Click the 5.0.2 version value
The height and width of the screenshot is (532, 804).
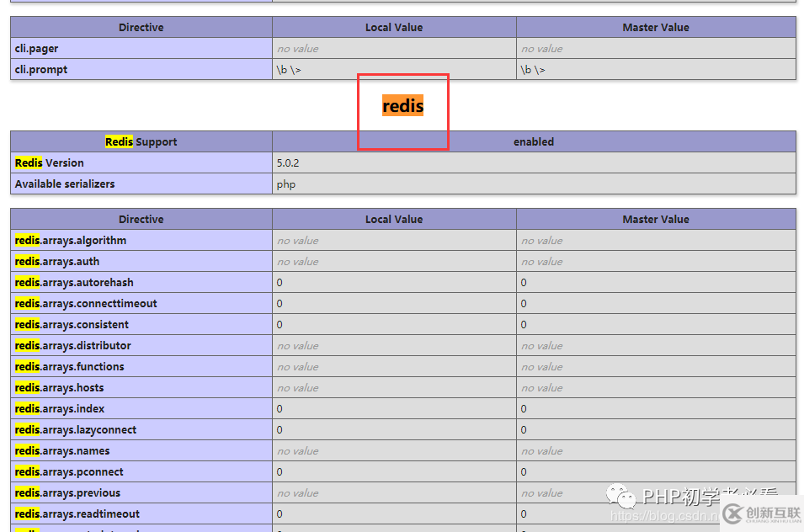pos(534,162)
